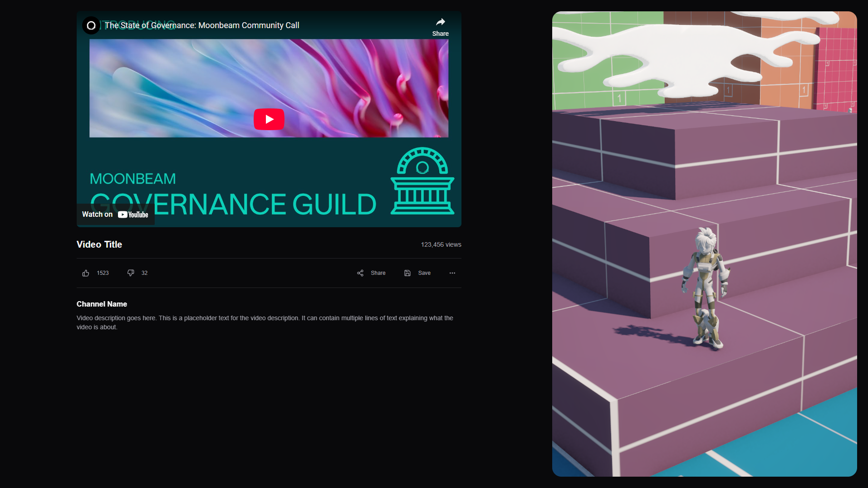Open the title 'The State of Governance: Moonbeam Community Call'

(201, 25)
